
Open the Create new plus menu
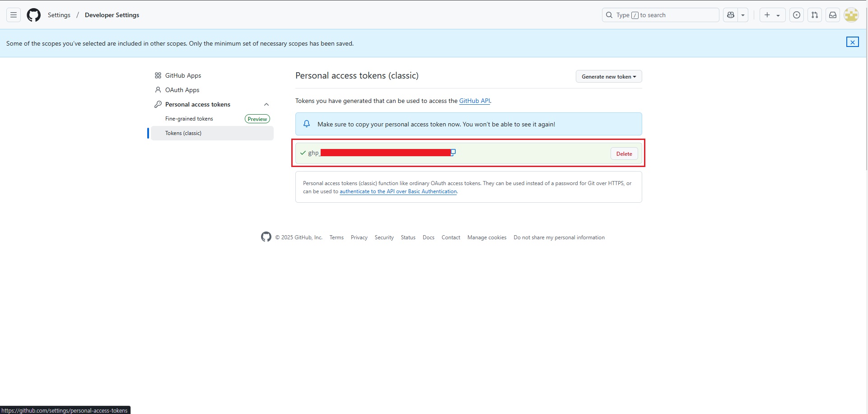pyautogui.click(x=772, y=15)
